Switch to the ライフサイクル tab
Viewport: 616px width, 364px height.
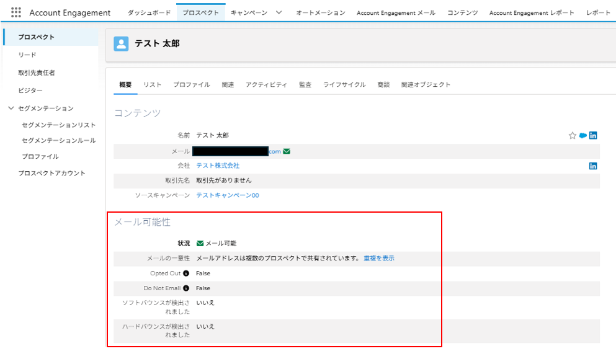344,84
